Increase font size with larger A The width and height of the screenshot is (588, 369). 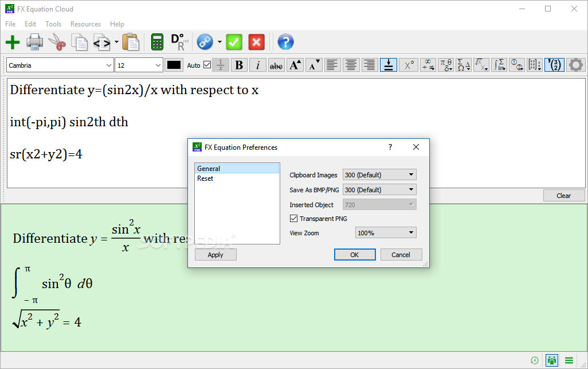point(295,65)
